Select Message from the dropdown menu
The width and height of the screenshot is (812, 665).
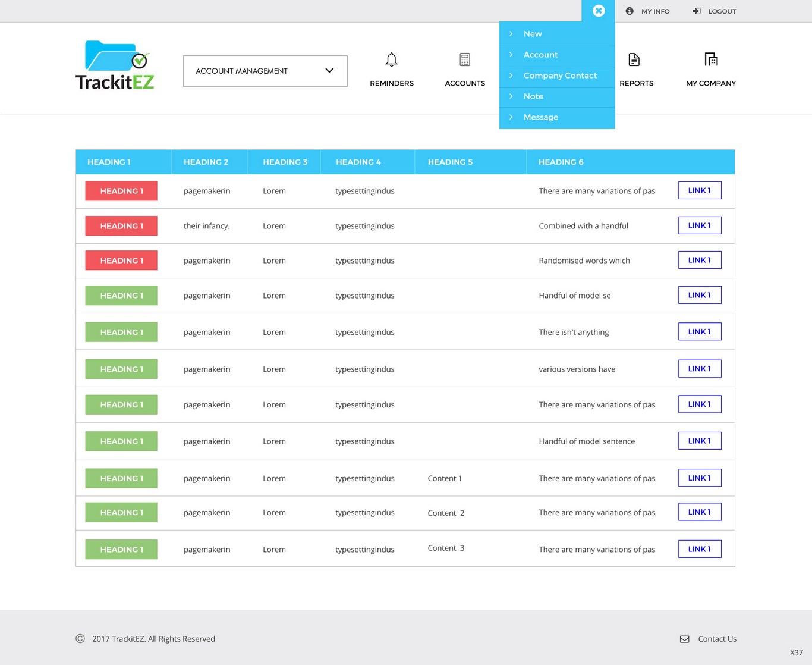point(540,117)
